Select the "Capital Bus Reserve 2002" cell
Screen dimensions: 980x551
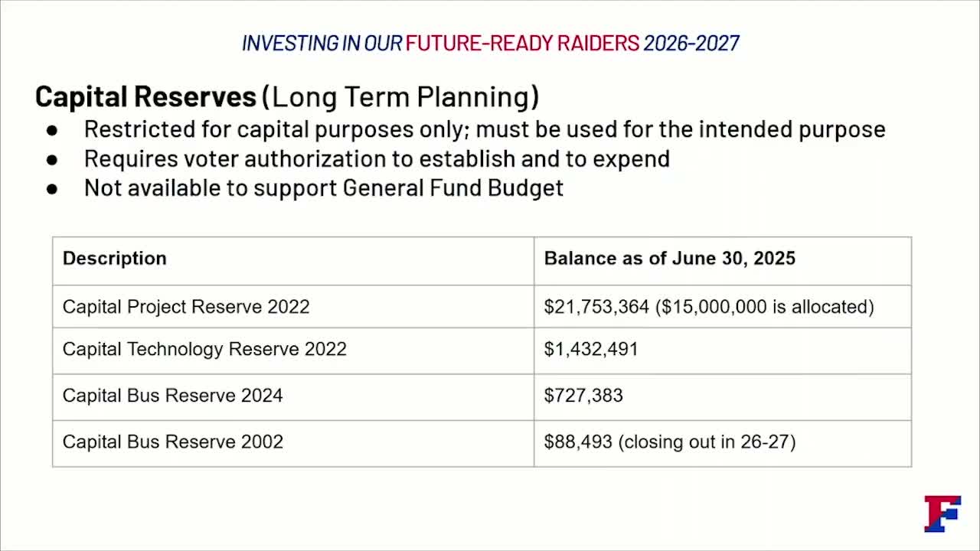click(x=172, y=442)
